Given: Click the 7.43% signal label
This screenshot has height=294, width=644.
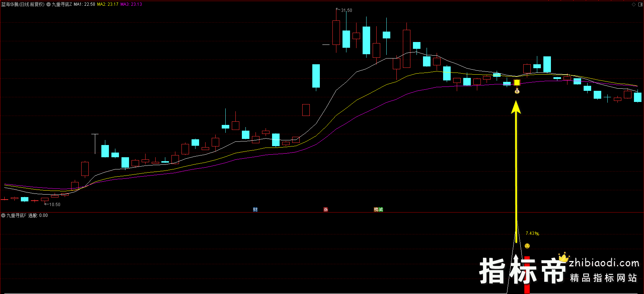Looking at the screenshot, I should click(x=532, y=233).
